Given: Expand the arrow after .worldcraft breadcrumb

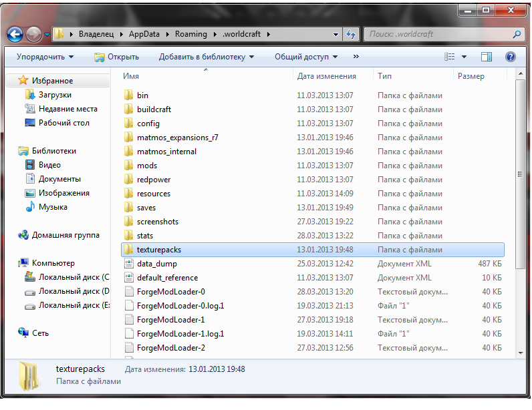Looking at the screenshot, I should click(269, 34).
